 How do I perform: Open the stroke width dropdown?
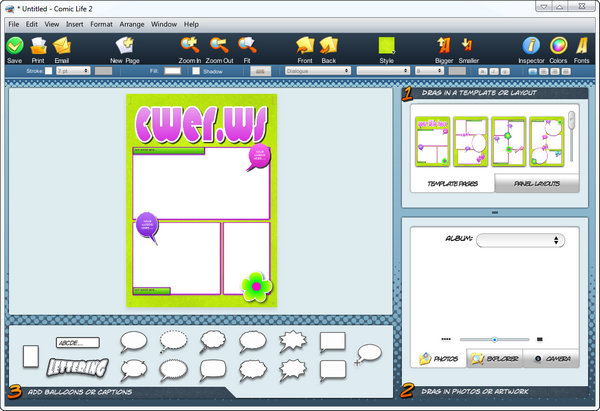coord(73,71)
